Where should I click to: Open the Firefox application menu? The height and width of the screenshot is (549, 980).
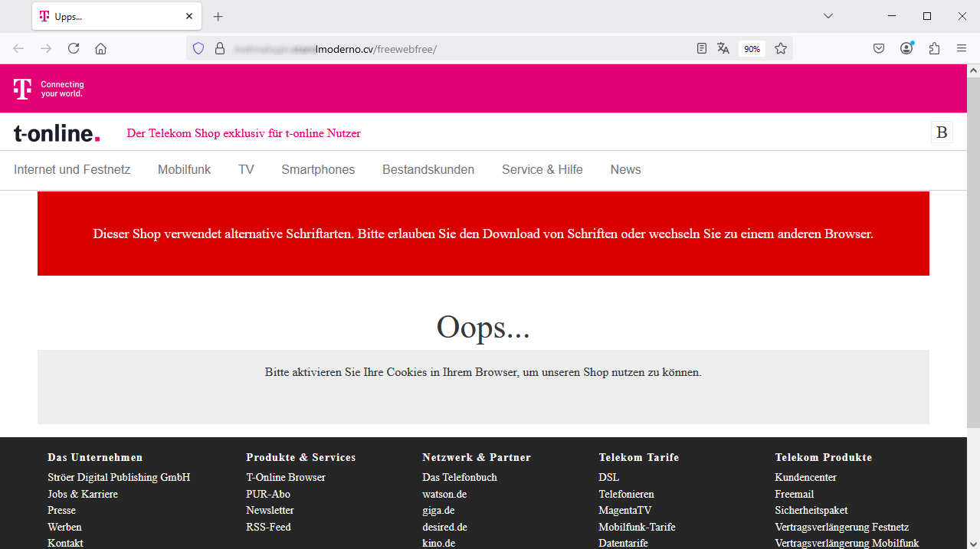962,48
